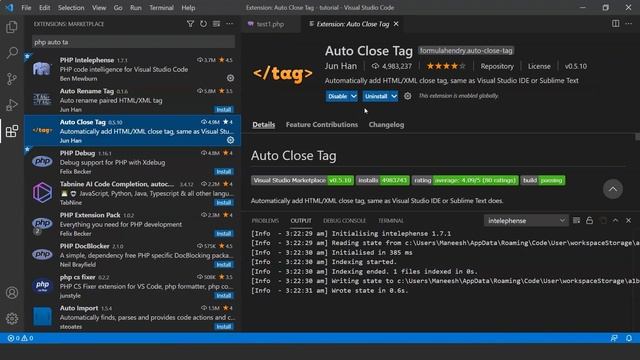Expand the Uninstall button dropdown arrow
Viewport: 640px width, 360px height.
click(394, 96)
